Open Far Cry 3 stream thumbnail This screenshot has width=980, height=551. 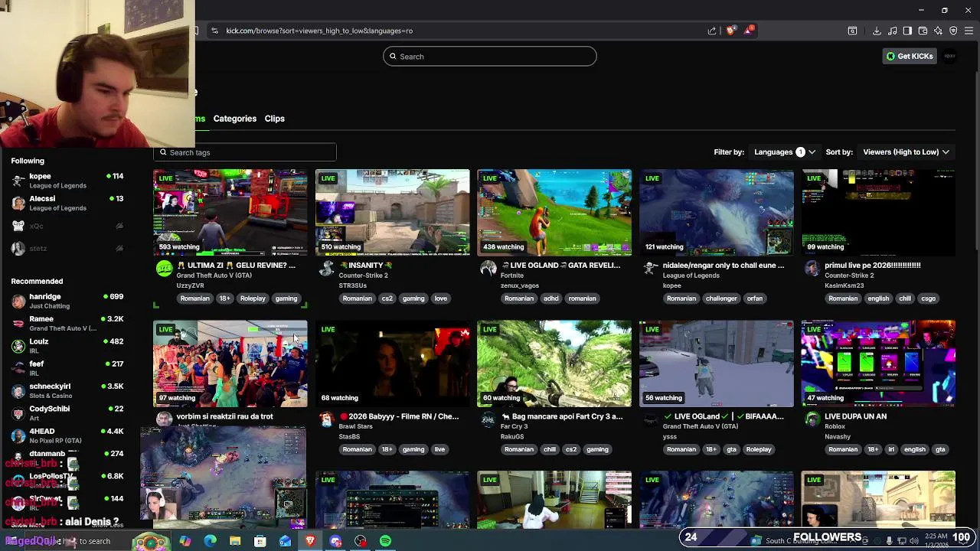click(554, 364)
